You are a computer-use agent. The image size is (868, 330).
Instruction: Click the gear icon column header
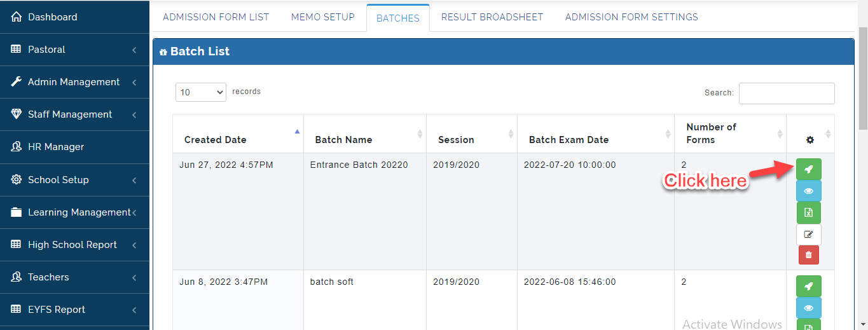pyautogui.click(x=810, y=140)
